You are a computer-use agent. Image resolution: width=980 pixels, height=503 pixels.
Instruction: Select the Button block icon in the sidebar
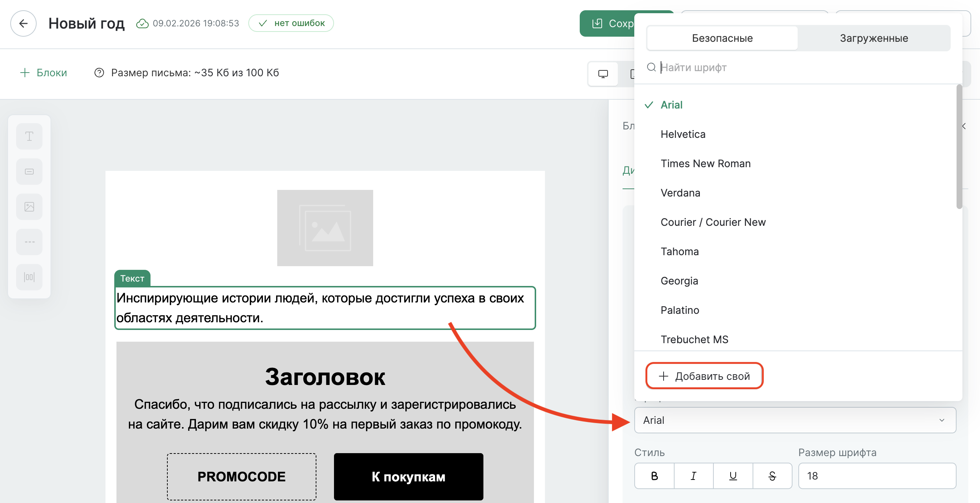tap(29, 171)
